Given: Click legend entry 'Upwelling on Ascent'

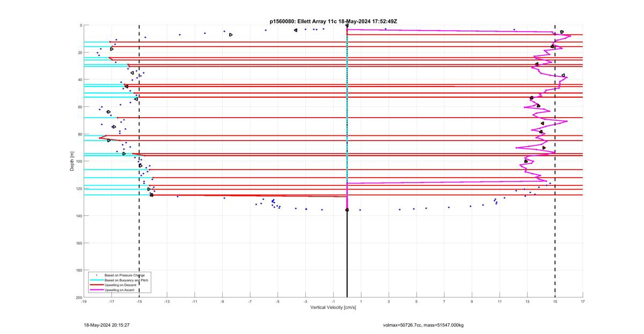Looking at the screenshot, I should point(120,290).
